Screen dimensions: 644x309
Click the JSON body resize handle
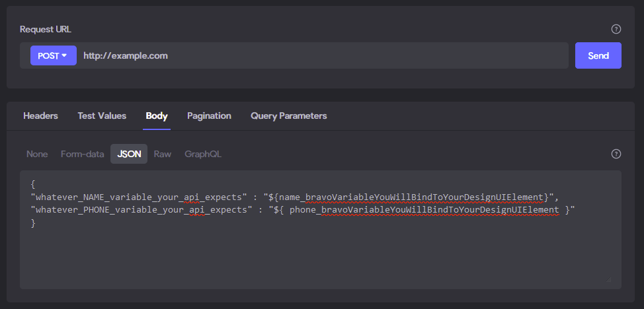point(608,279)
